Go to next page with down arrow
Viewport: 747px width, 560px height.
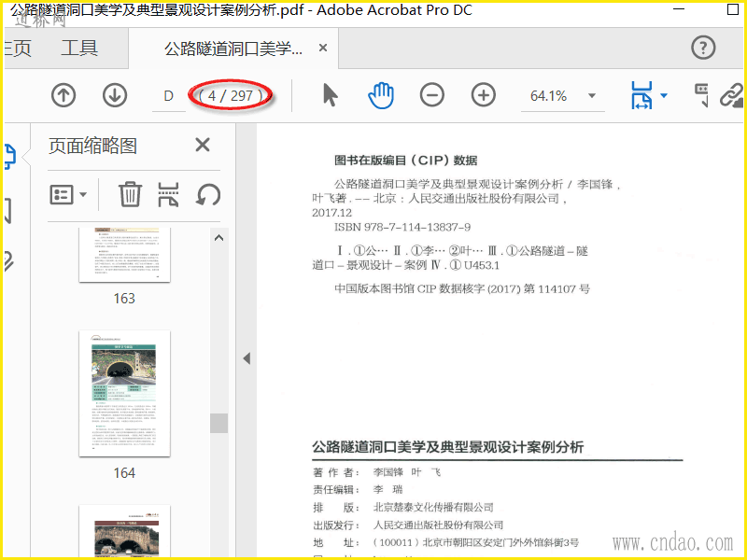pyautogui.click(x=115, y=95)
